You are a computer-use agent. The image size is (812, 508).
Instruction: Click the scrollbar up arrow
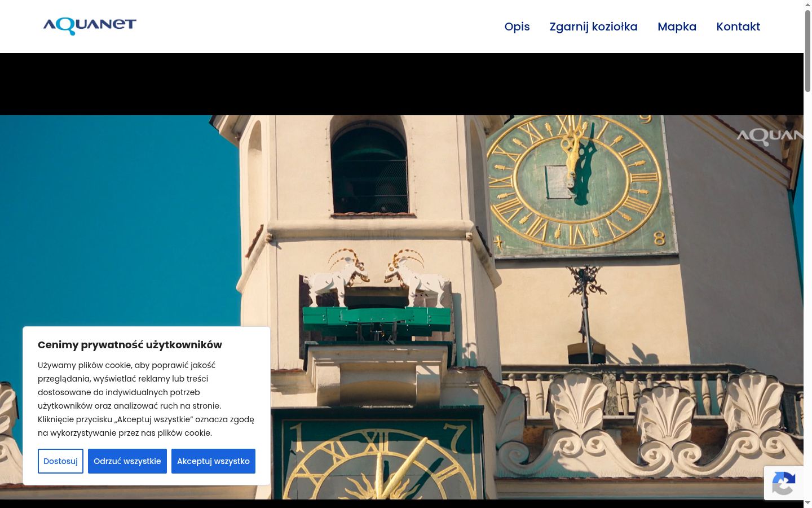coord(807,5)
